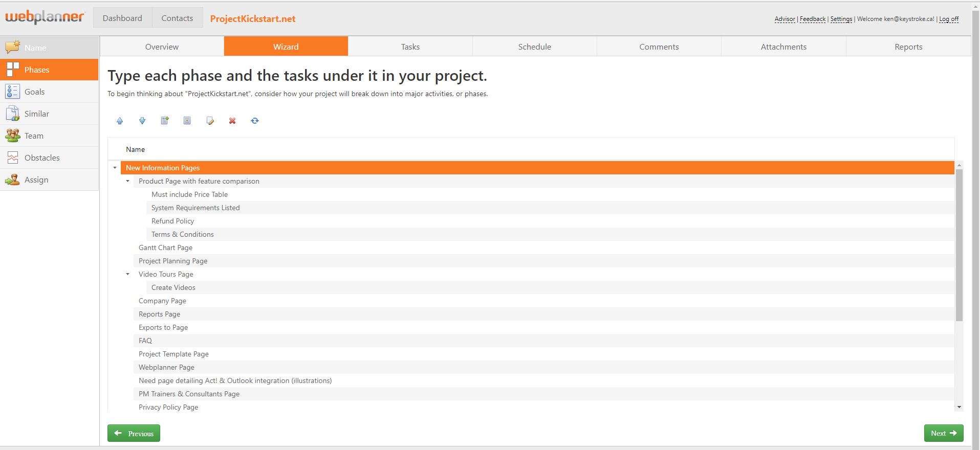Collapse the New Information Pages phase
Viewport: 980px width, 450px height.
click(115, 168)
